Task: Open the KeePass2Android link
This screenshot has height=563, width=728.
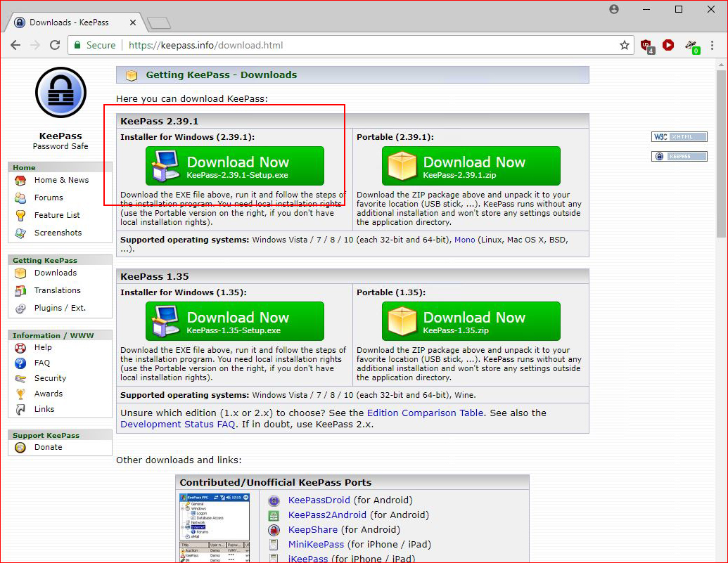Action: [327, 515]
